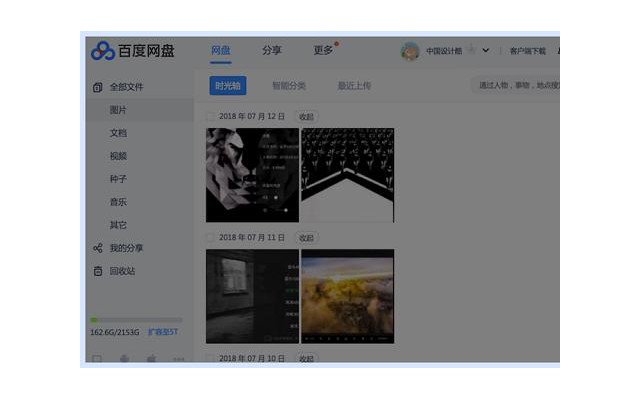Select the 时光轴 timeline view
The image size is (640, 400).
click(x=228, y=86)
